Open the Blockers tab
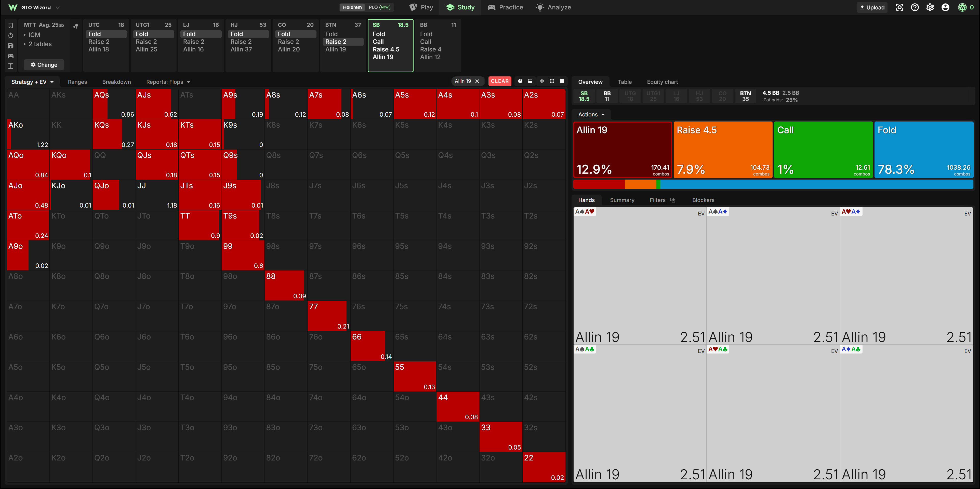980x489 pixels. click(x=703, y=200)
